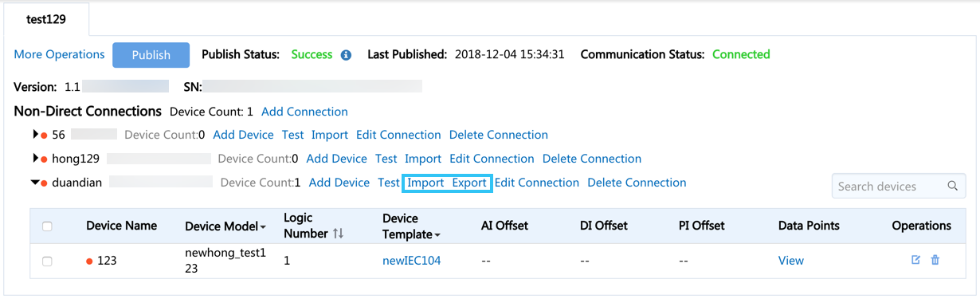This screenshot has height=303, width=980.
Task: Click Add Connection link
Action: click(x=304, y=112)
